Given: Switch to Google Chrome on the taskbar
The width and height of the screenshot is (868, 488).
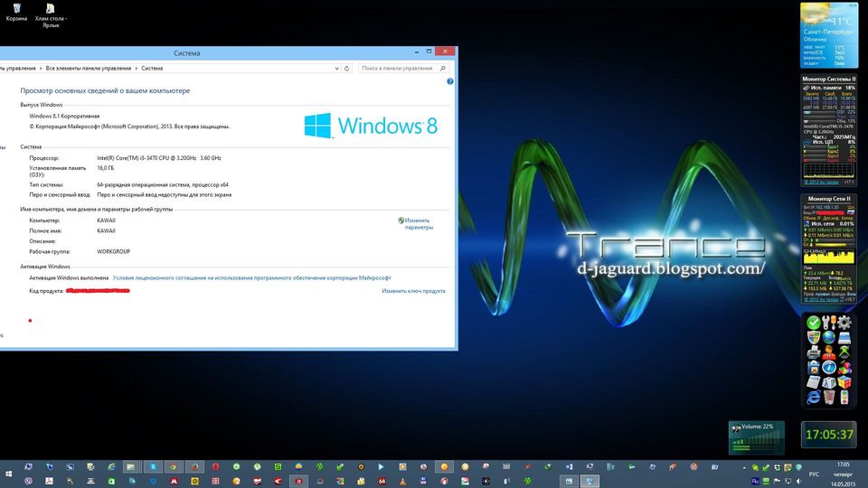Looking at the screenshot, I should (x=174, y=467).
